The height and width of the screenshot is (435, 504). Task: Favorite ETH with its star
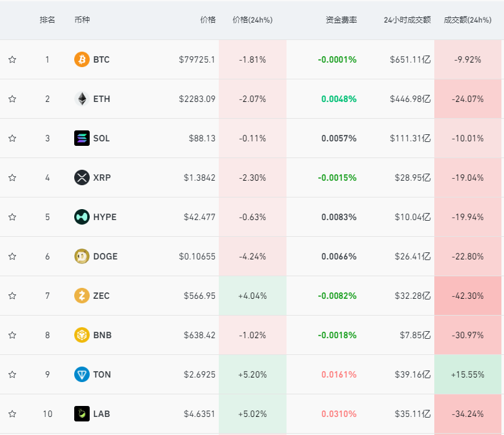pyautogui.click(x=12, y=99)
